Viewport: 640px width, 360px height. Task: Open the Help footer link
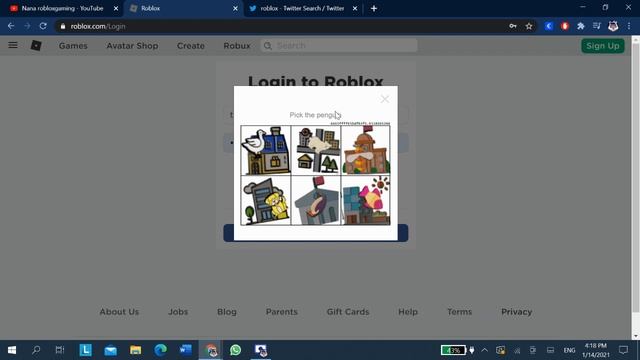pyautogui.click(x=408, y=312)
